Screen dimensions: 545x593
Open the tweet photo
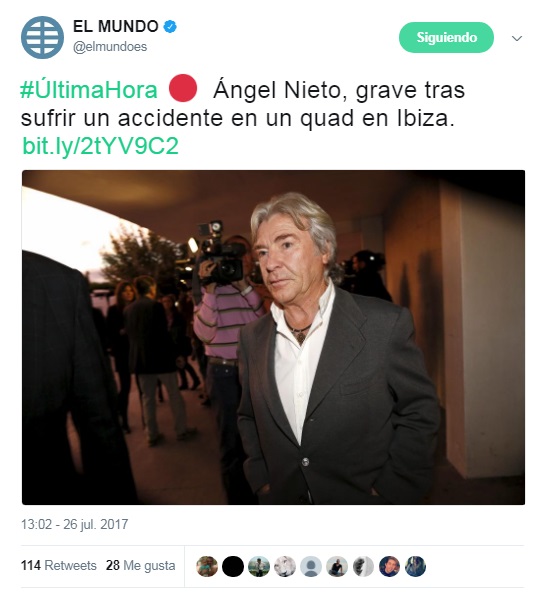tap(273, 337)
